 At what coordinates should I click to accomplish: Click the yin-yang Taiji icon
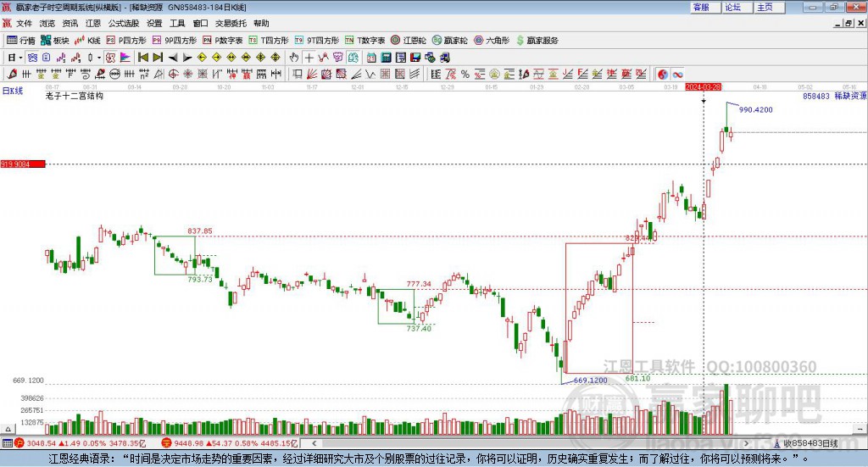663,74
